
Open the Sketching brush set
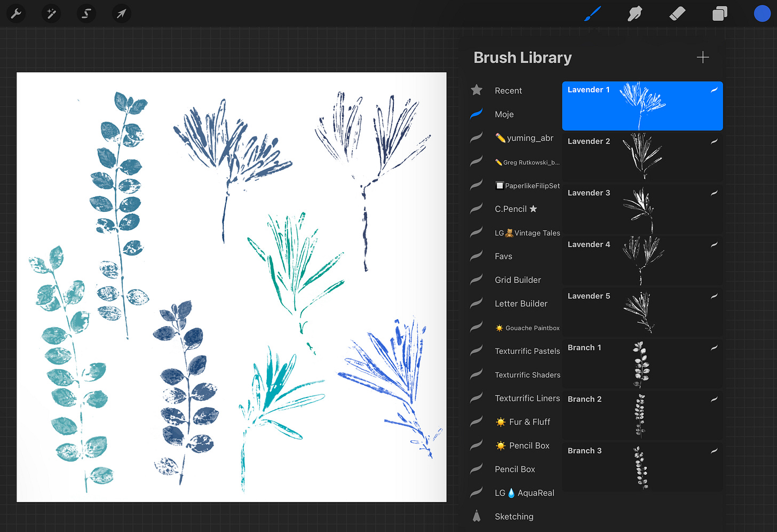[x=514, y=517]
